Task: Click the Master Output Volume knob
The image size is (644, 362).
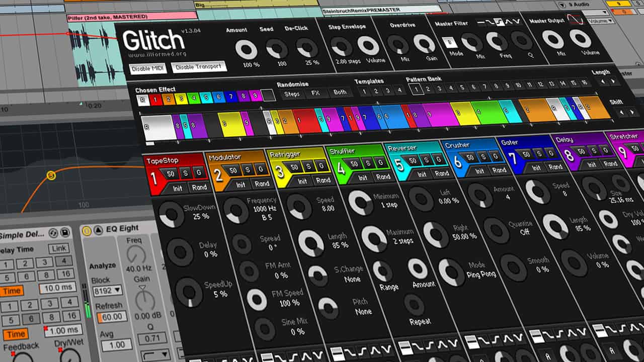Action: click(581, 39)
